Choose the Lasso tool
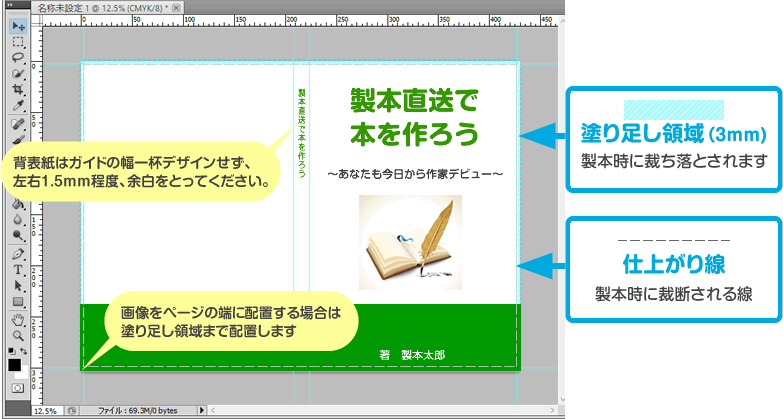 (x=18, y=58)
